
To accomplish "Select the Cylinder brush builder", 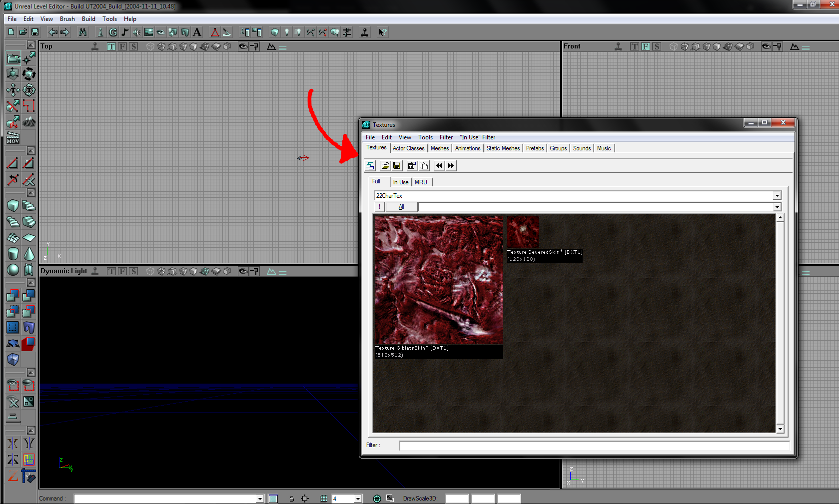I will 13,254.
